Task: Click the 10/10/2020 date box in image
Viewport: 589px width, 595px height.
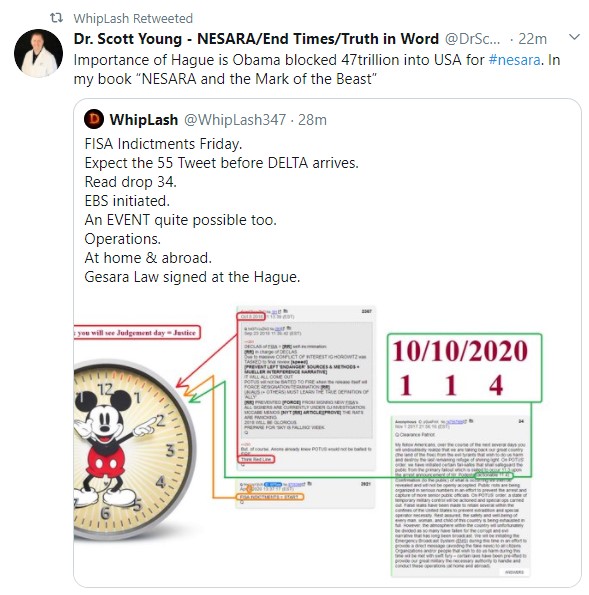Action: 464,368
